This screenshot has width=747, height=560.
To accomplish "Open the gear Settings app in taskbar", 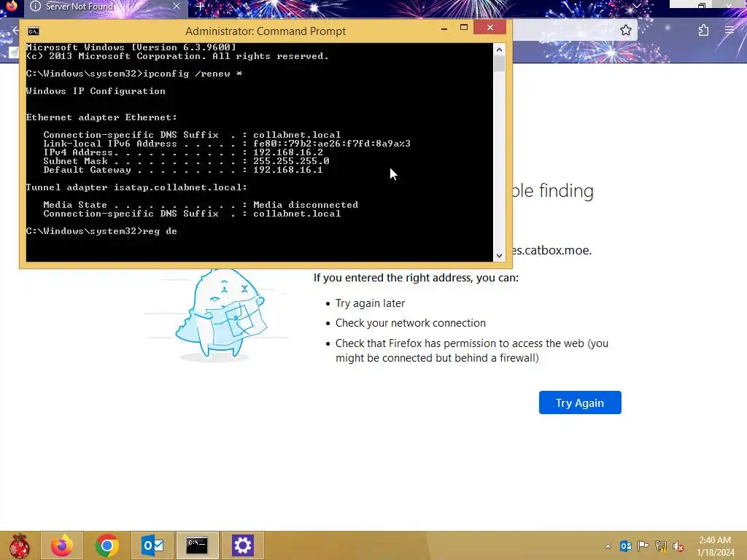I will pos(242,545).
